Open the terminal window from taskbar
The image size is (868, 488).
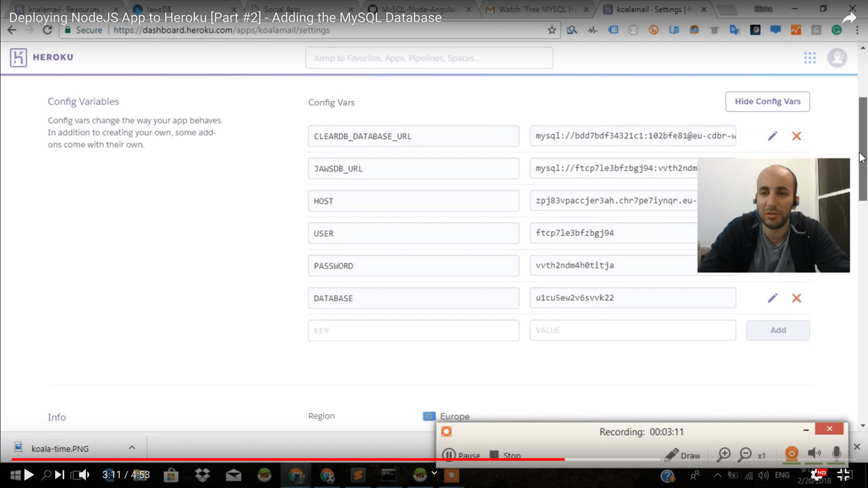388,475
